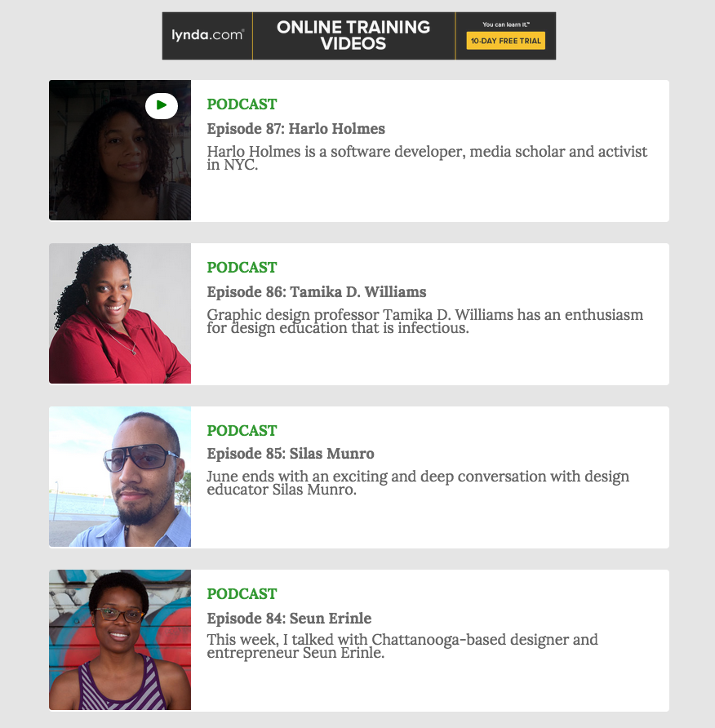Click the Chattanooga-based designer description text
Screen dimensions: 715x728
pos(402,646)
